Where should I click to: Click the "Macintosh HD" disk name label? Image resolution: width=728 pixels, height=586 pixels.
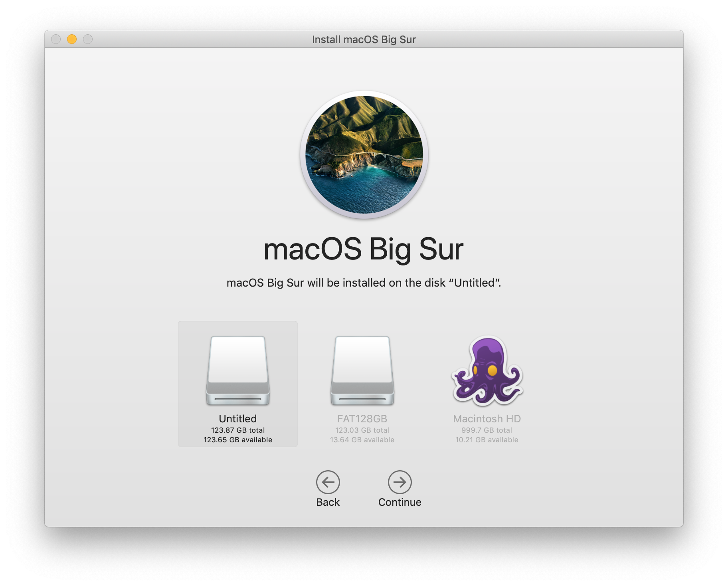tap(487, 419)
